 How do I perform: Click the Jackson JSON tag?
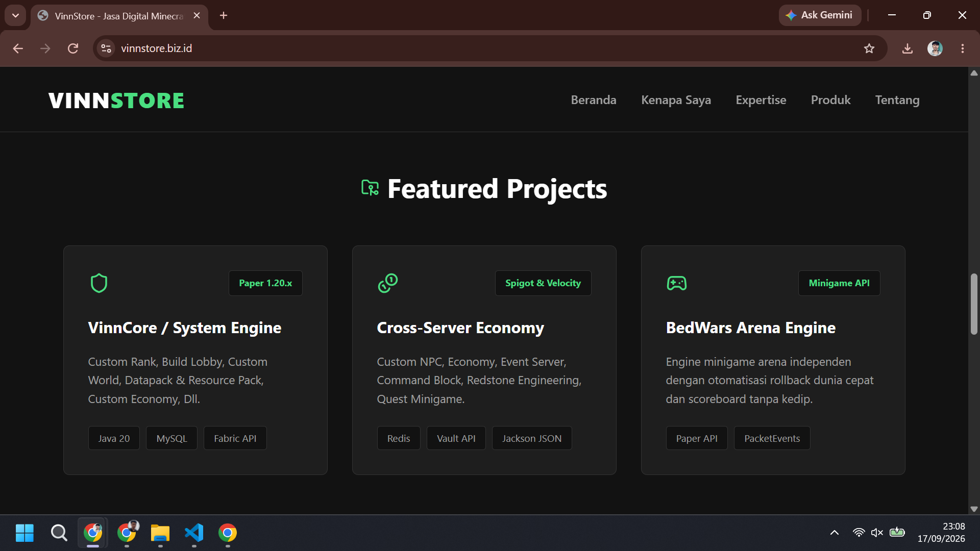coord(532,438)
